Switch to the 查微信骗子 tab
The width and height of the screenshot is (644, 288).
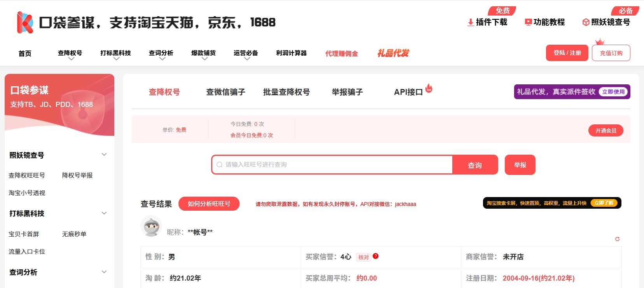226,92
